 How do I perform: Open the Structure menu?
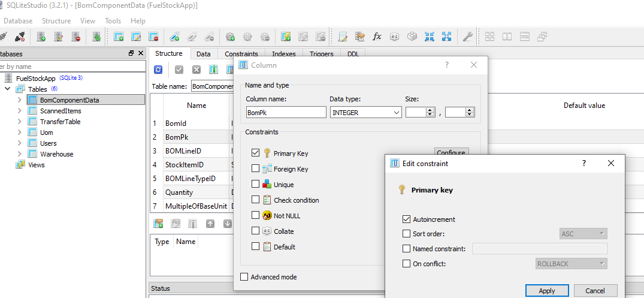tap(56, 20)
